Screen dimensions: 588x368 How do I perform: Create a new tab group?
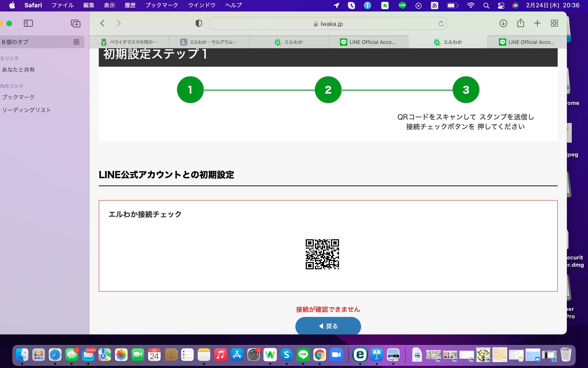pyautogui.click(x=76, y=23)
